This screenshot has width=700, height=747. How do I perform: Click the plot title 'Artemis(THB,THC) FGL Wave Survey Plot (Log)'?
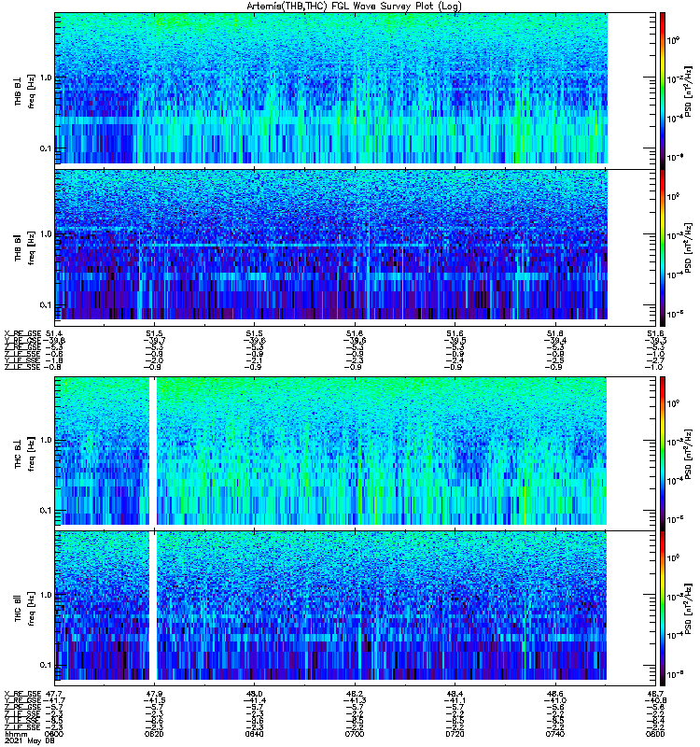354,6
